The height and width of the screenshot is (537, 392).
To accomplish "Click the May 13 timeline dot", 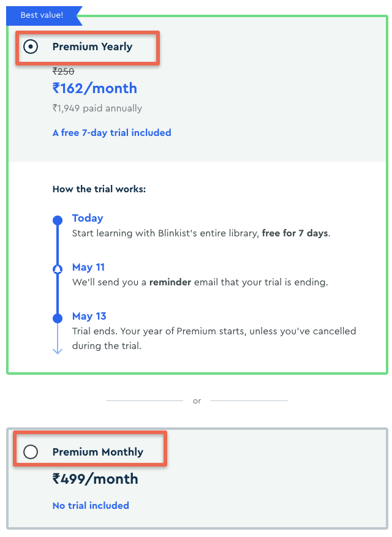I will 58,318.
